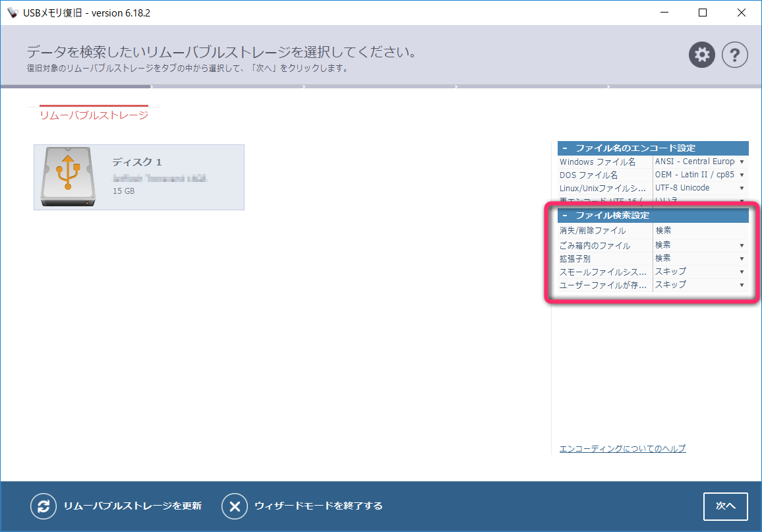Click the DOS ファイル名 label
Screen dimensions: 762x532
(x=589, y=175)
